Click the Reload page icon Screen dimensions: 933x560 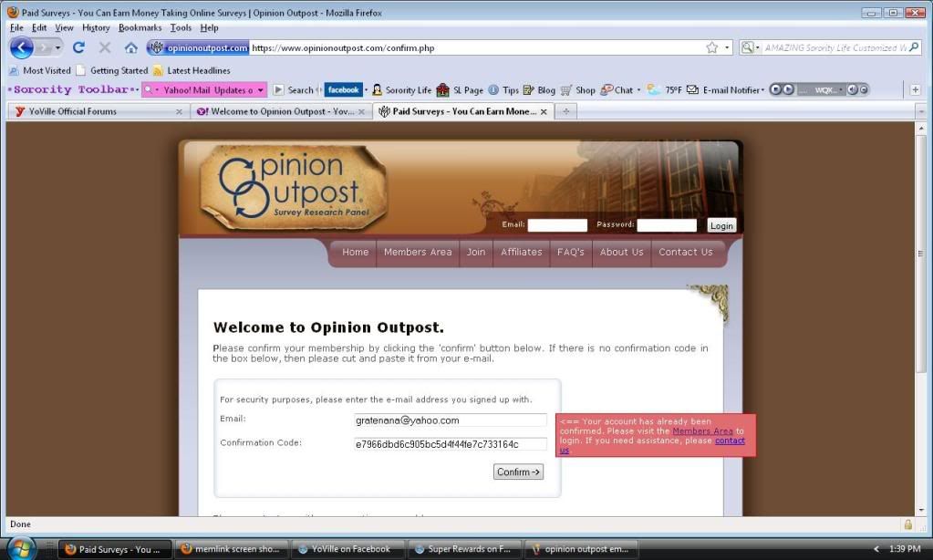point(78,47)
